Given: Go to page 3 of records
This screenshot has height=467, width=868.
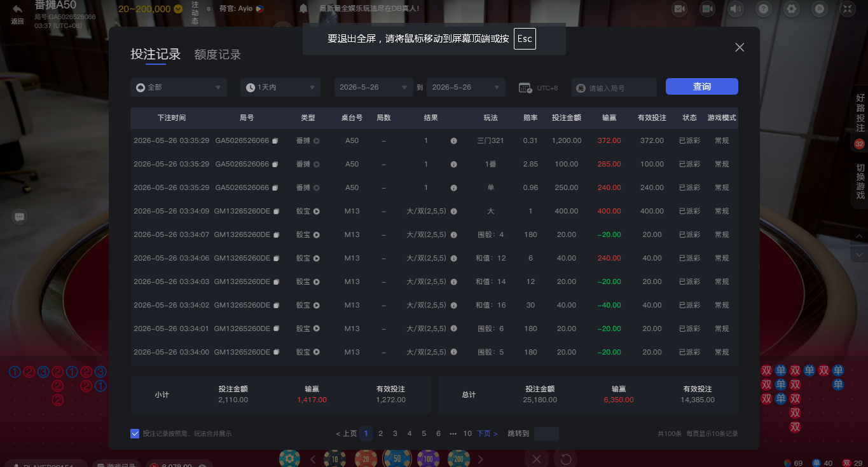Looking at the screenshot, I should pyautogui.click(x=395, y=433).
